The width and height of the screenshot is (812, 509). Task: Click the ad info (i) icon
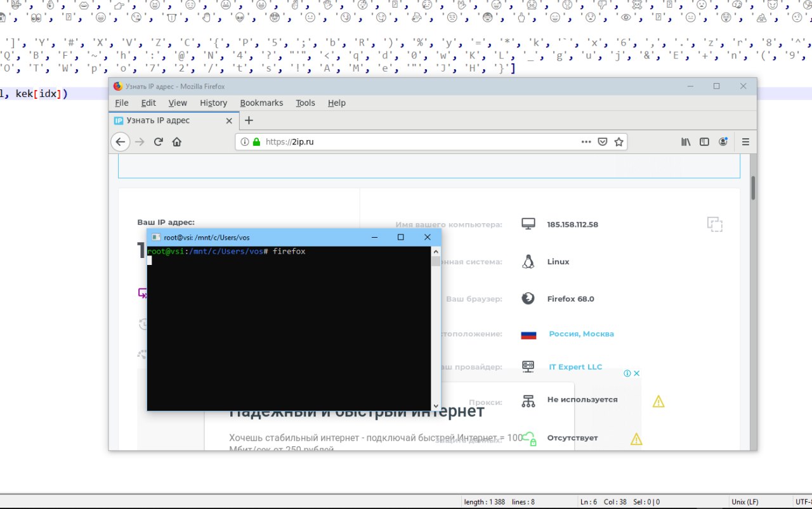[627, 373]
